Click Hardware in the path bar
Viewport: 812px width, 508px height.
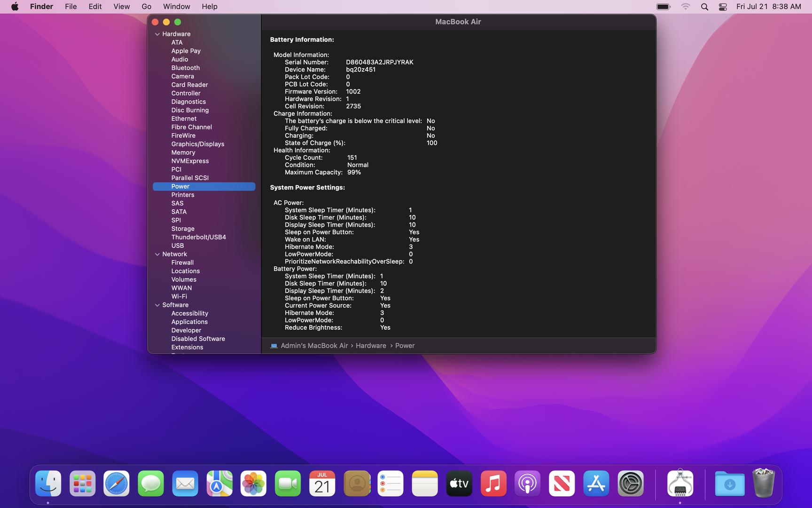point(371,346)
